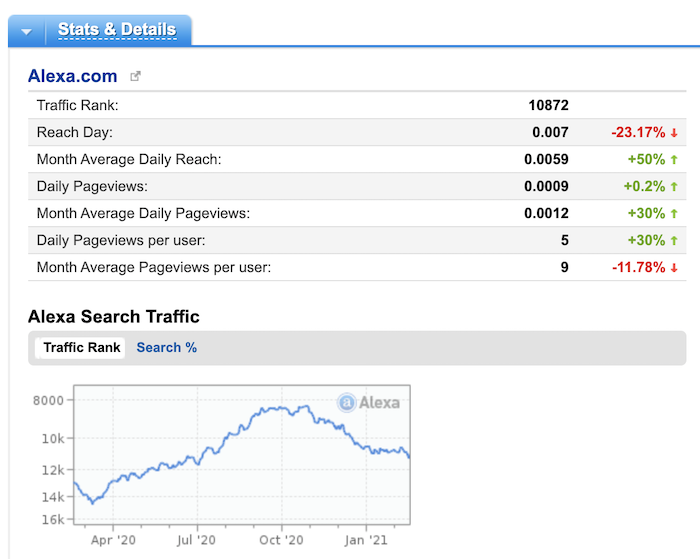The image size is (700, 559).
Task: Click the +0.2% change value
Action: tap(645, 186)
